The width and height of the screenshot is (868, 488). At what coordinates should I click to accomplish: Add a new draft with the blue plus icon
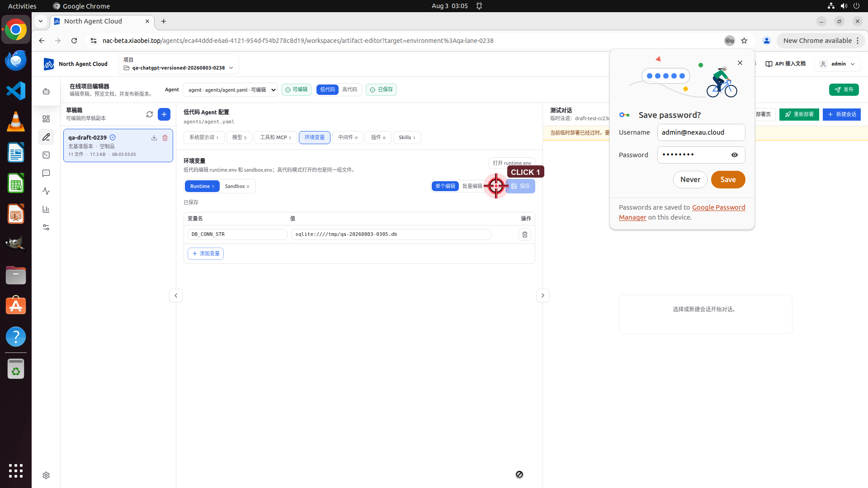[x=164, y=114]
